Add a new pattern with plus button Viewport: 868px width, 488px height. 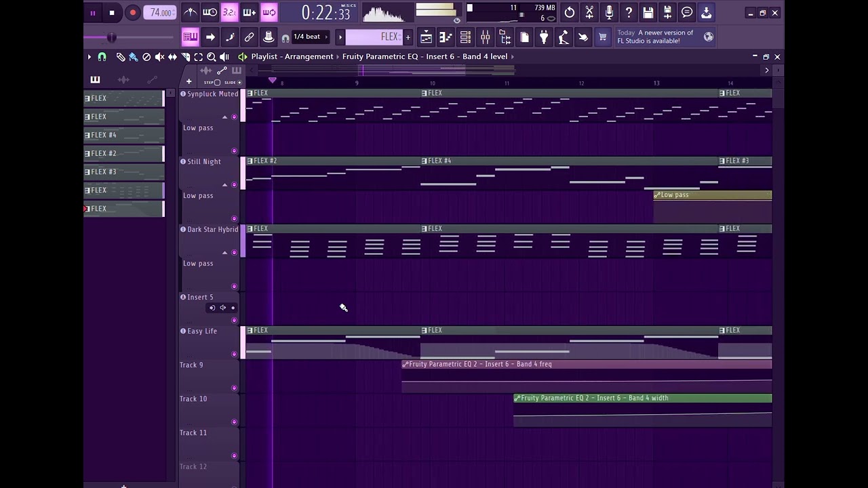pos(408,37)
